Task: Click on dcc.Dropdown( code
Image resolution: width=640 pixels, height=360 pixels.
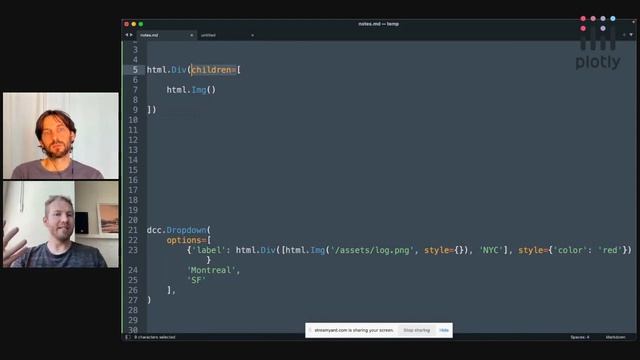Action: [x=179, y=230]
